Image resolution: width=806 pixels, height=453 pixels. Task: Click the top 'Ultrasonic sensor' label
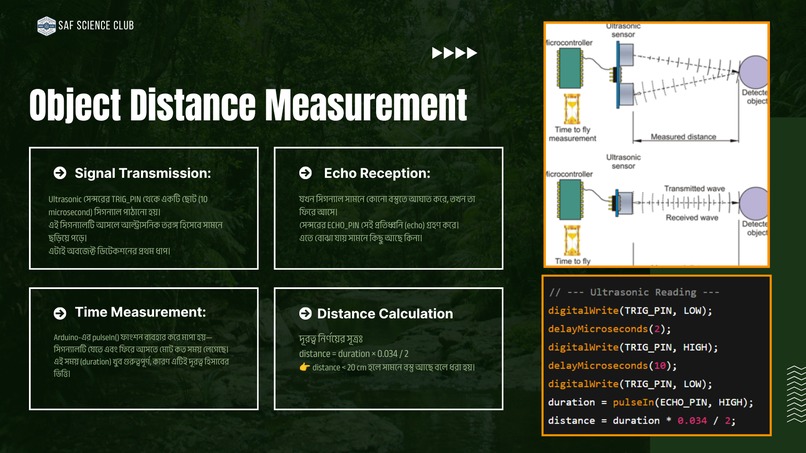coord(623,30)
